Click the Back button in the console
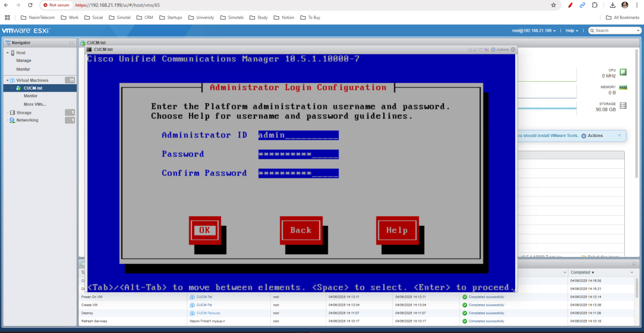 [x=301, y=230]
